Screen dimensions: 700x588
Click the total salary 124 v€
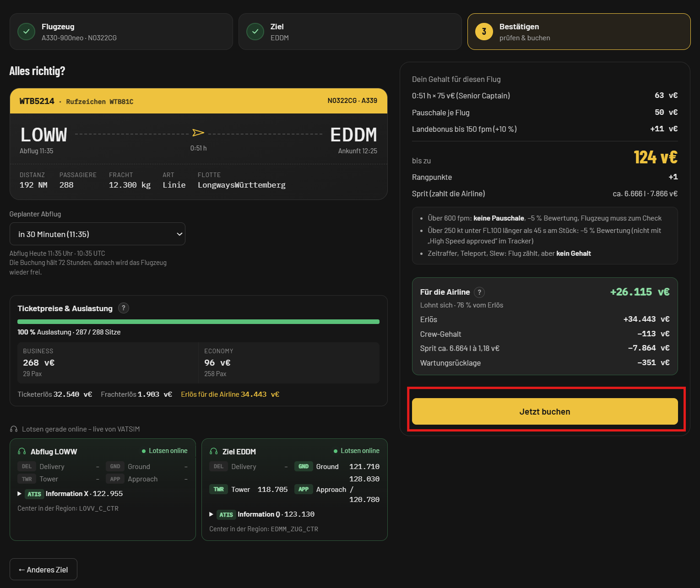(656, 157)
